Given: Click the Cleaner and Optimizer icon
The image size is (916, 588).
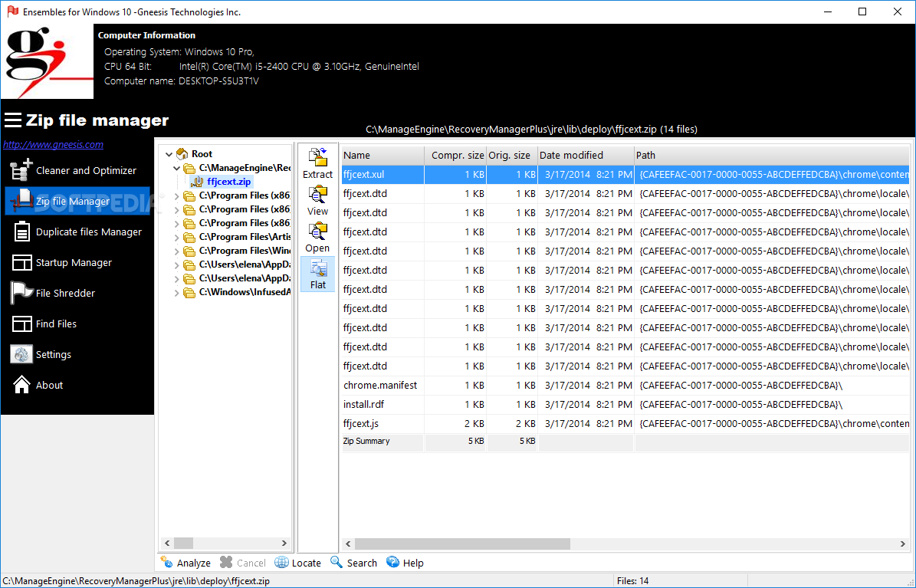Looking at the screenshot, I should (21, 170).
